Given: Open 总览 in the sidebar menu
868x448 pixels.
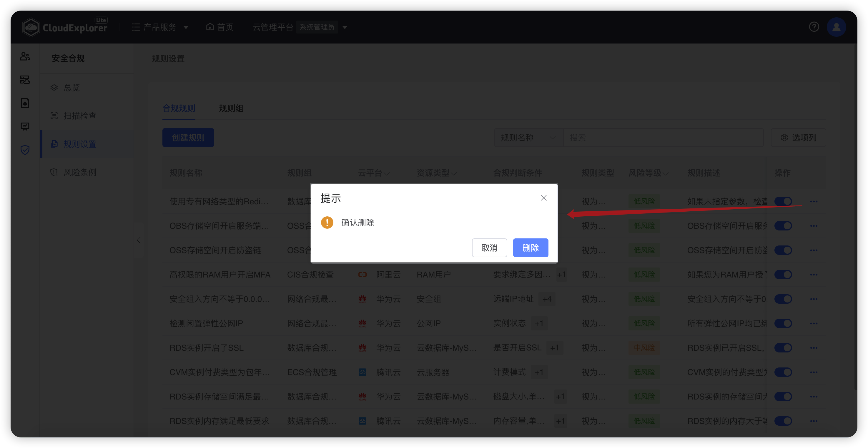Looking at the screenshot, I should (87, 88).
